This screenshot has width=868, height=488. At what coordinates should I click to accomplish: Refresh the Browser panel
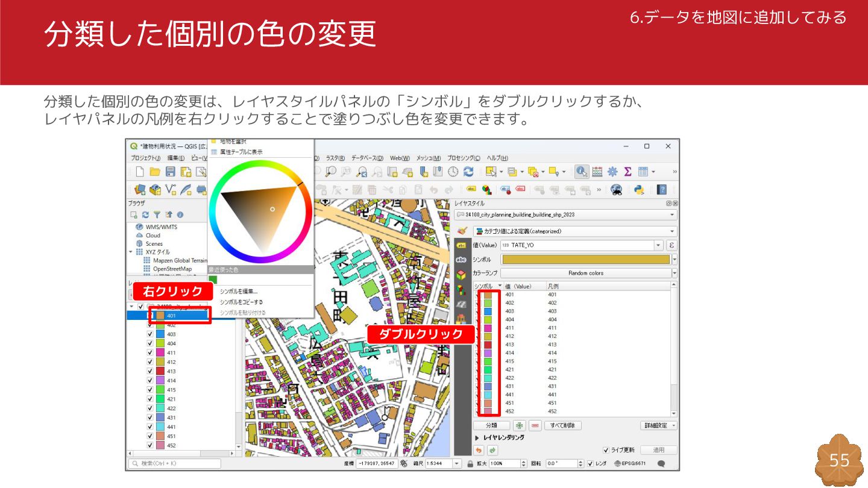pos(145,214)
